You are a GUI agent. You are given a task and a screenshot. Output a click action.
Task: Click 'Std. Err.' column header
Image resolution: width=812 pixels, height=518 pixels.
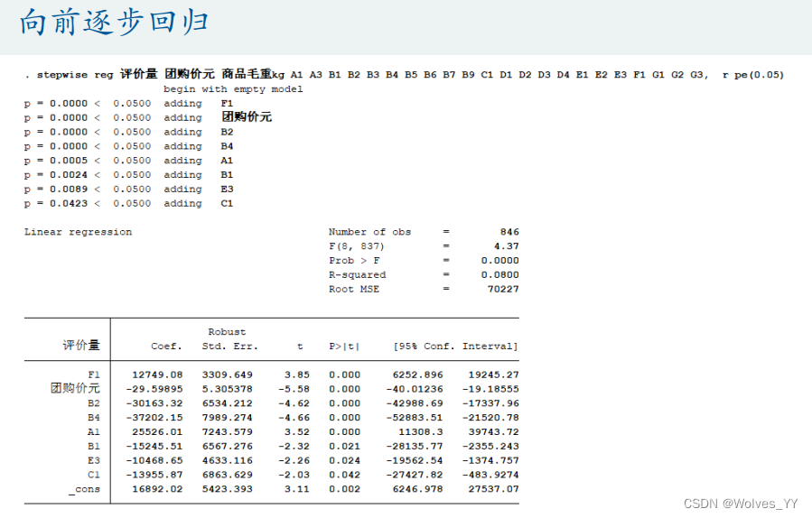(230, 347)
